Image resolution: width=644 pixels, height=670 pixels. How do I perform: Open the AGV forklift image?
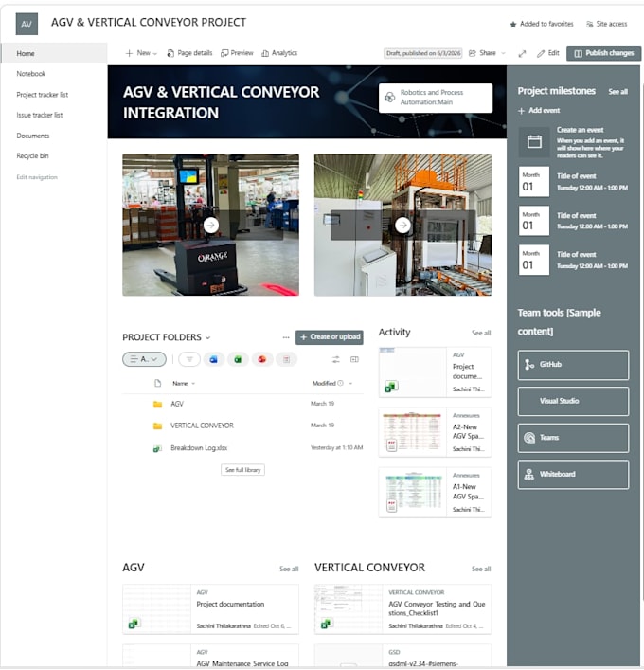coord(210,225)
